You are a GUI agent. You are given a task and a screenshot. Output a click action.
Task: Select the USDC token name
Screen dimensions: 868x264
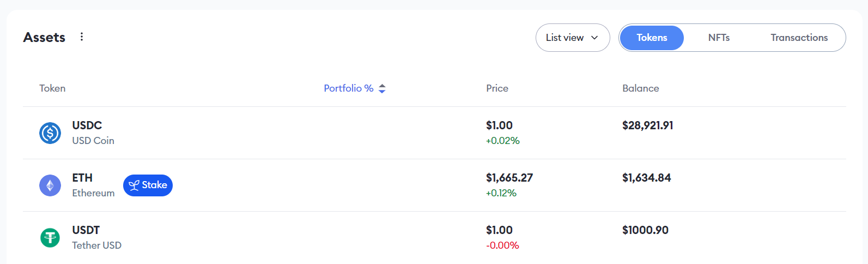pos(87,125)
